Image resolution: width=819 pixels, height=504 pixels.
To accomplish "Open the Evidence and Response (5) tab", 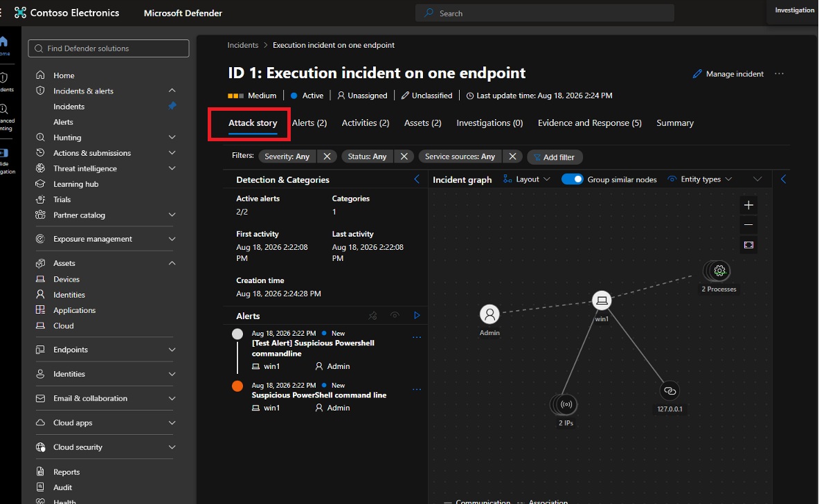I will pyautogui.click(x=590, y=123).
